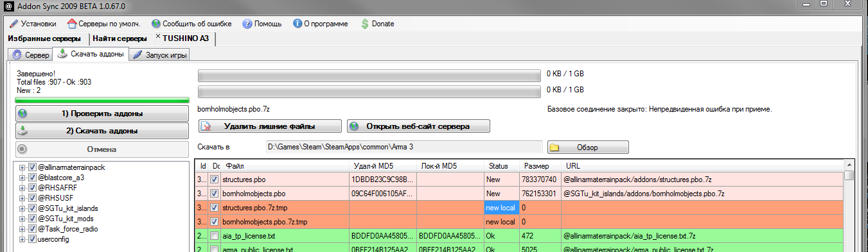This screenshot has width=868, height=252.
Task: Open the Установки settings toolbar item
Action: click(32, 24)
